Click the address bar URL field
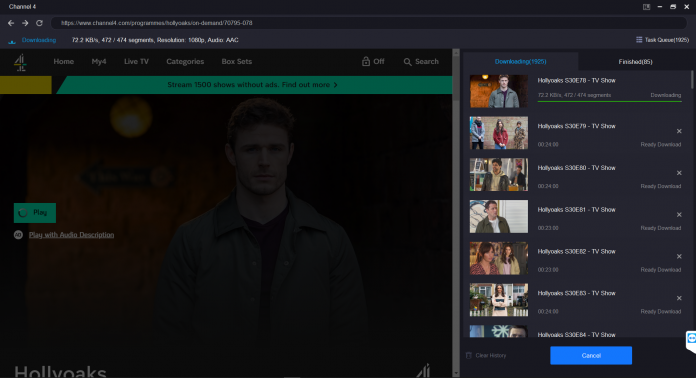This screenshot has width=696, height=378. pyautogui.click(x=368, y=23)
